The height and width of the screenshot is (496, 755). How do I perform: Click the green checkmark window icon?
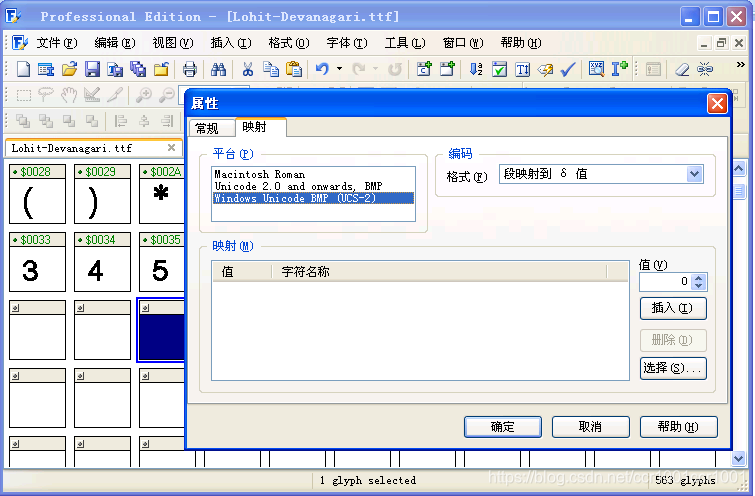click(x=499, y=69)
